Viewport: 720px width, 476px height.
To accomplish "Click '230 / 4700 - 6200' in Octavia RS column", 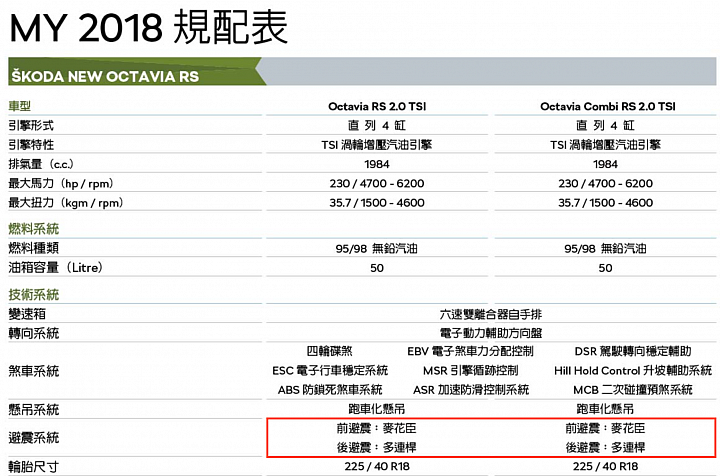I will pos(377,184).
